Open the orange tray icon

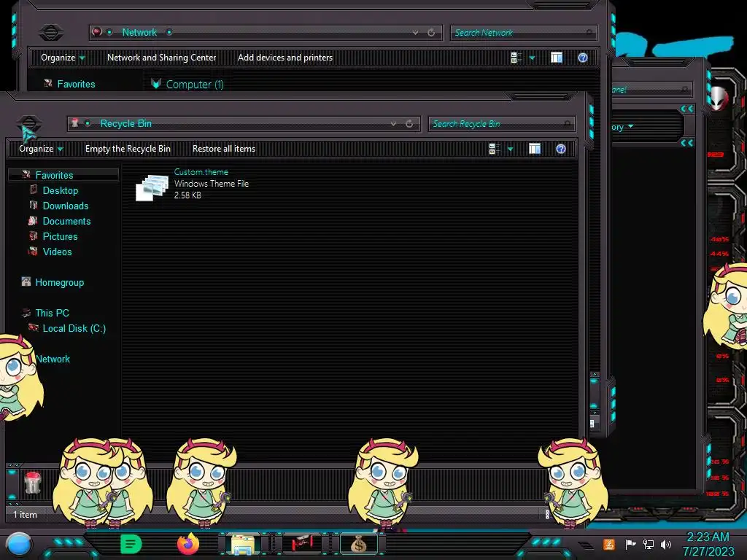[x=609, y=544]
